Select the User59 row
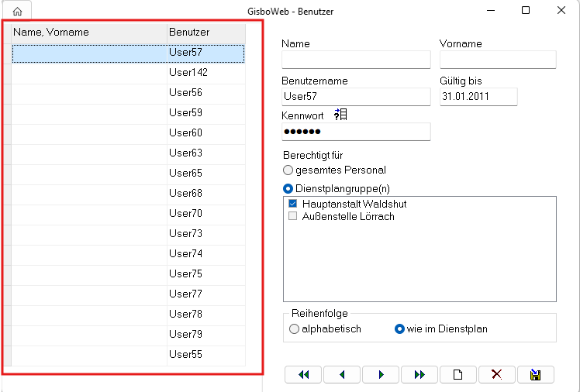Viewport: 580px width, 392px height. point(129,114)
